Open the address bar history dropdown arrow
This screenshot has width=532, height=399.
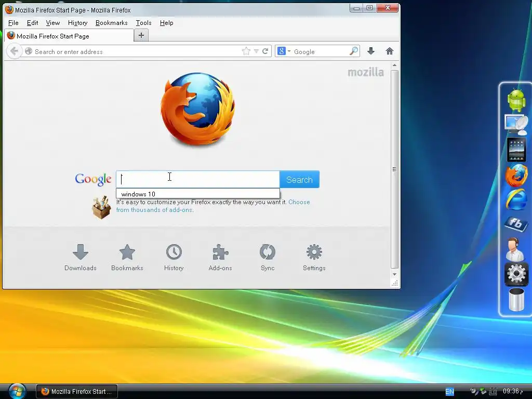tap(256, 51)
